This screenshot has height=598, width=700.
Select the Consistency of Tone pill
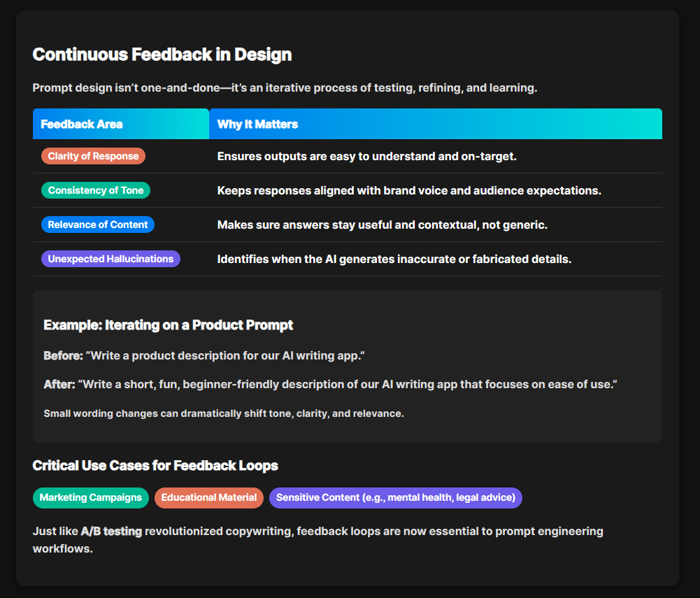tap(96, 190)
